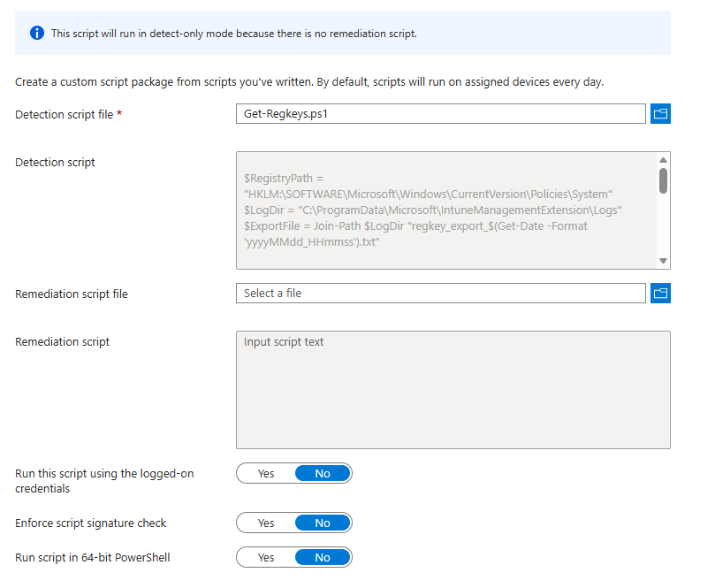Click the detection script scrollbar thumb
This screenshot has width=715, height=588.
[x=663, y=179]
